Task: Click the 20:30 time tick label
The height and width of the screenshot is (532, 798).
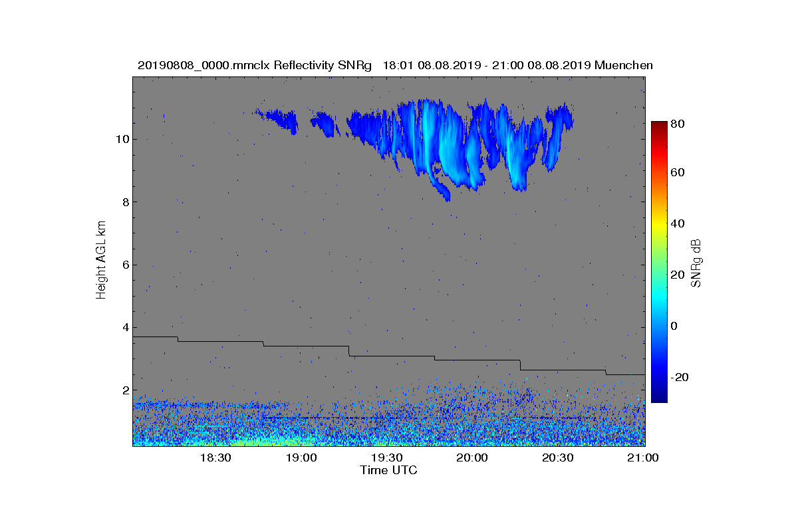Action: (x=558, y=458)
